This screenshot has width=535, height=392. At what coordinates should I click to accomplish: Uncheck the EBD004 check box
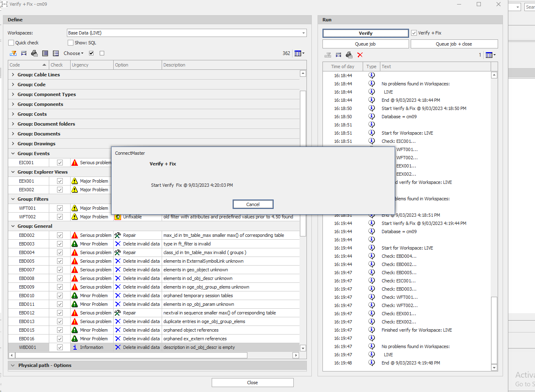60,252
